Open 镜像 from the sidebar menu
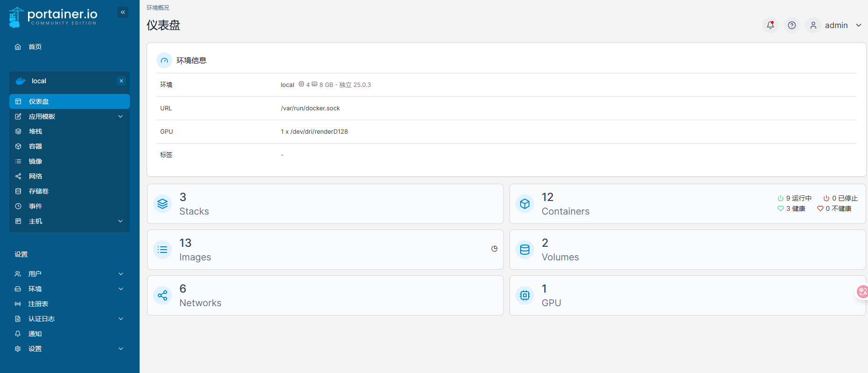 coord(35,161)
